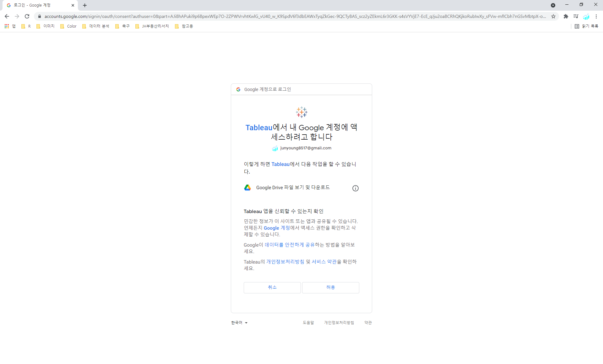This screenshot has height=364, width=603.
Task: Click the 허용 allow button
Action: (x=330, y=287)
